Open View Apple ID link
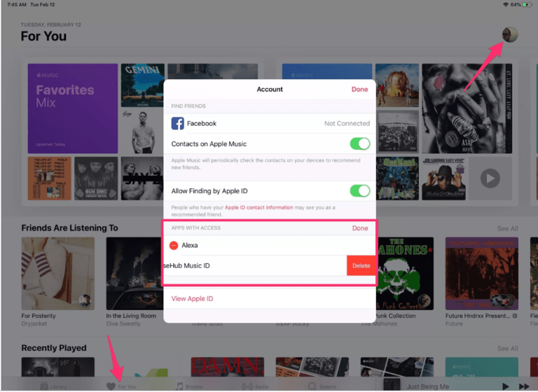The image size is (538, 392). point(192,299)
